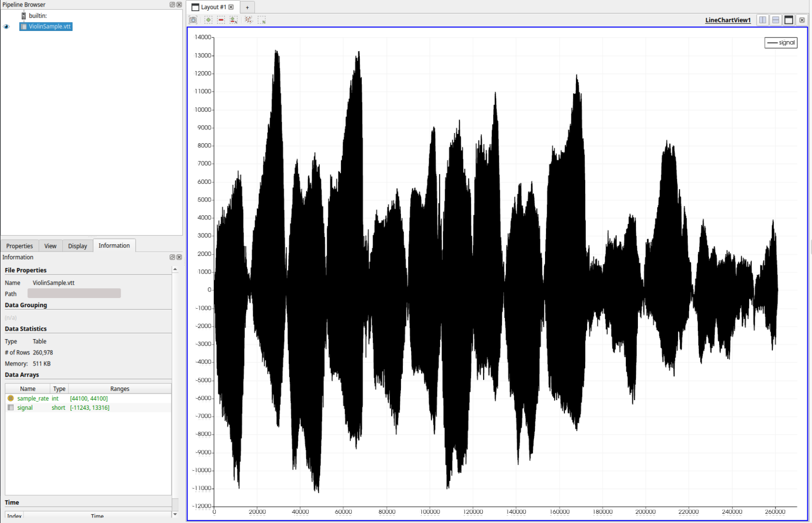Toggle the signal legend entry
This screenshot has height=523, width=812.
(781, 43)
